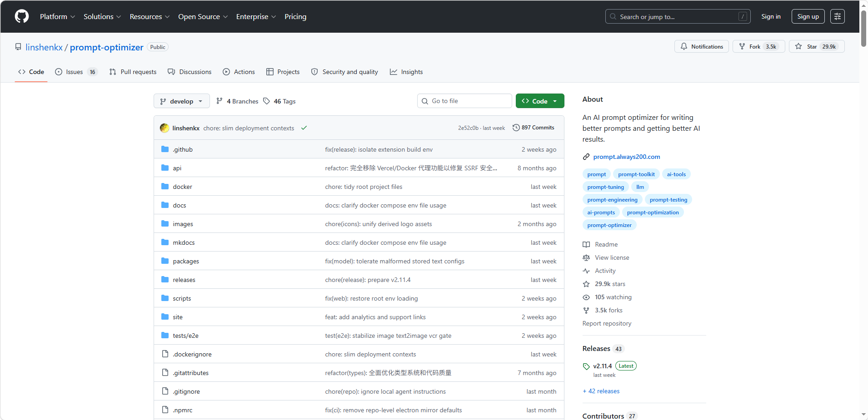Click the v2.11.4 release tag icon
The width and height of the screenshot is (868, 420).
point(586,366)
